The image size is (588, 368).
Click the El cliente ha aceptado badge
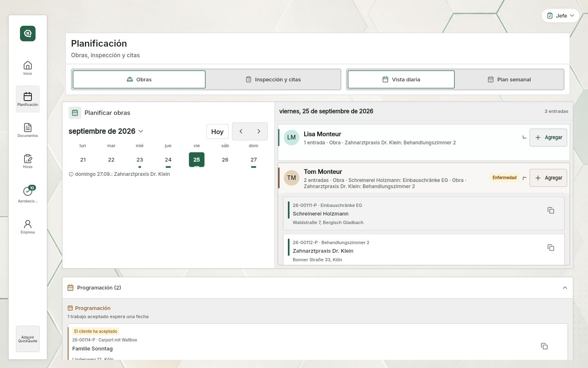(x=96, y=332)
